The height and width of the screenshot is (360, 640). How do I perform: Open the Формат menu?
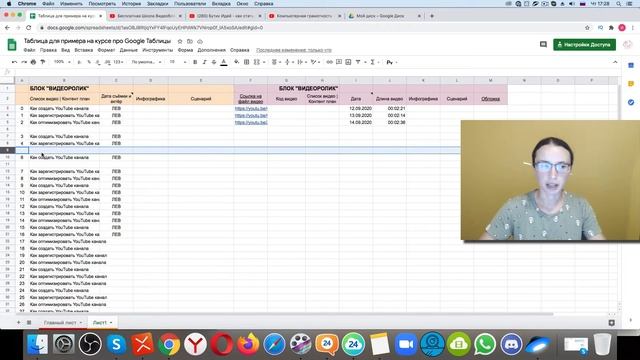click(106, 50)
